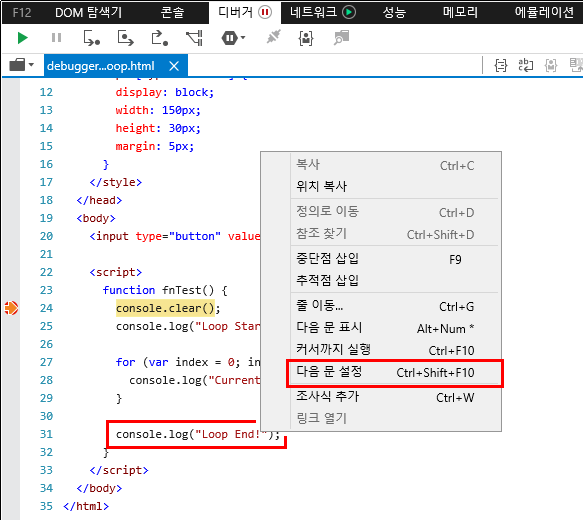Toggle the word wrap icon
583x520 pixels.
(526, 65)
